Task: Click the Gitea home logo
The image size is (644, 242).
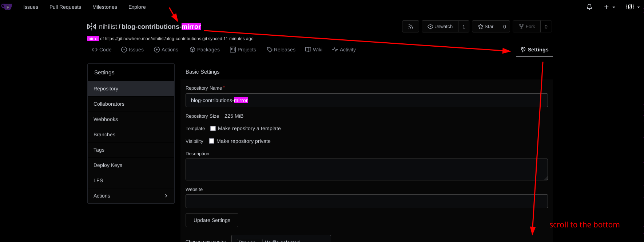Action: [x=7, y=7]
